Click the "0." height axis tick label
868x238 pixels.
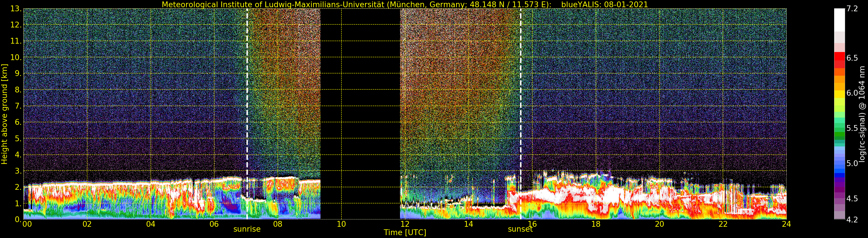[x=18, y=220]
